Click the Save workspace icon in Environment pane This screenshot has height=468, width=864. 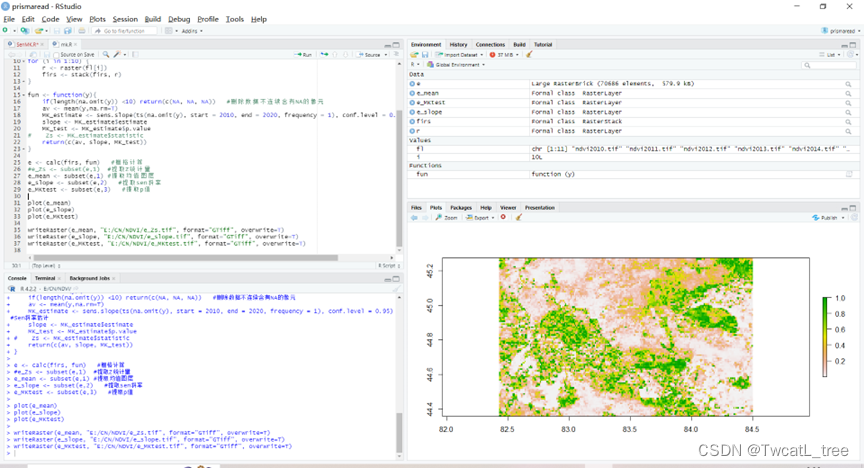(425, 55)
